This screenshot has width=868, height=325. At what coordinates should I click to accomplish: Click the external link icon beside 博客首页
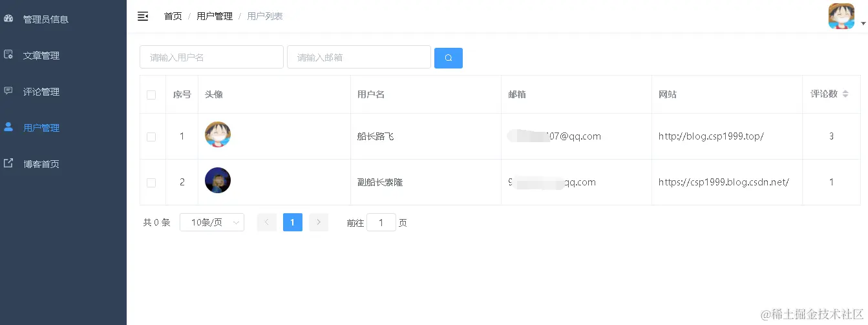point(8,163)
